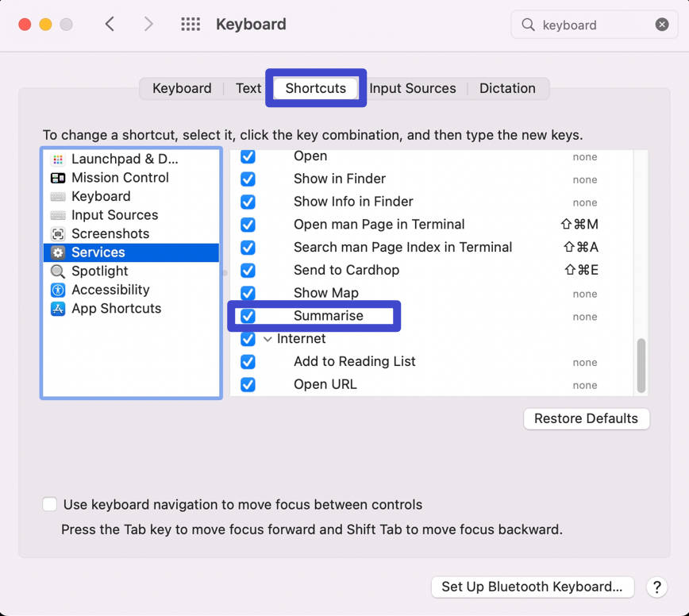Open App Shortcuts in the sidebar
This screenshot has width=689, height=616.
coord(116,308)
